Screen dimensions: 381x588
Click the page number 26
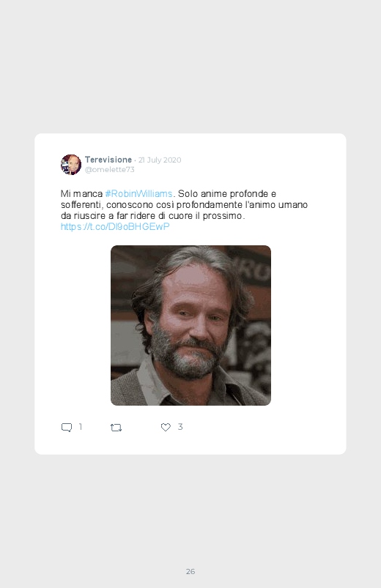point(190,571)
